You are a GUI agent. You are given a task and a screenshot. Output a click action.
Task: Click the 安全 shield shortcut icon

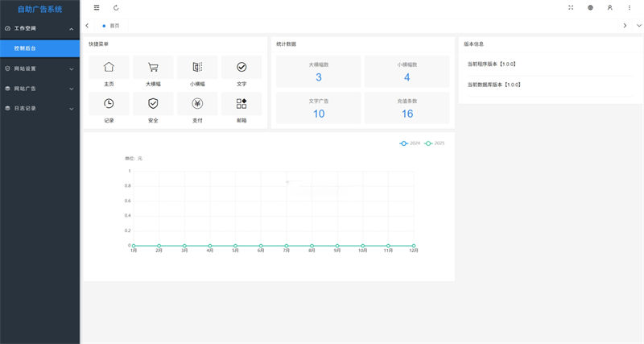coord(153,104)
